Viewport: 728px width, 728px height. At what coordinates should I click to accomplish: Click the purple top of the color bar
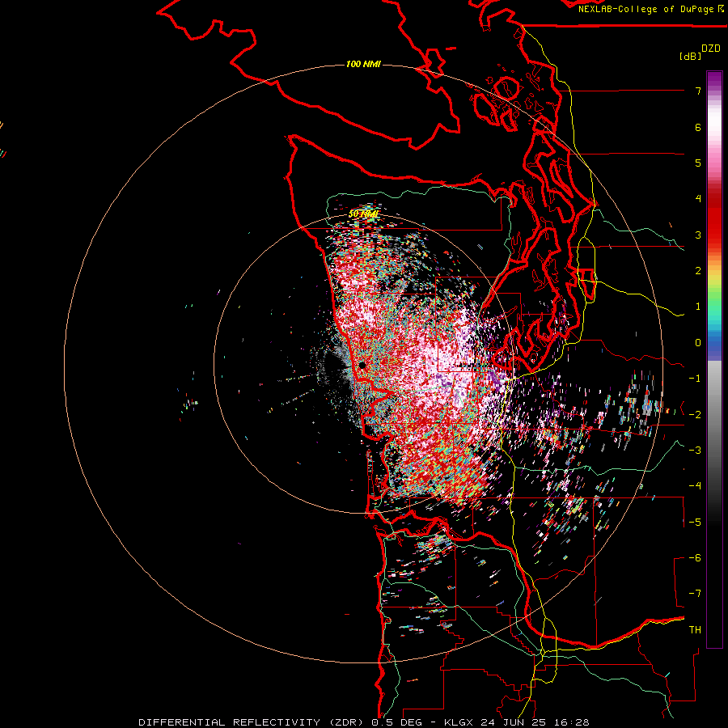point(714,79)
